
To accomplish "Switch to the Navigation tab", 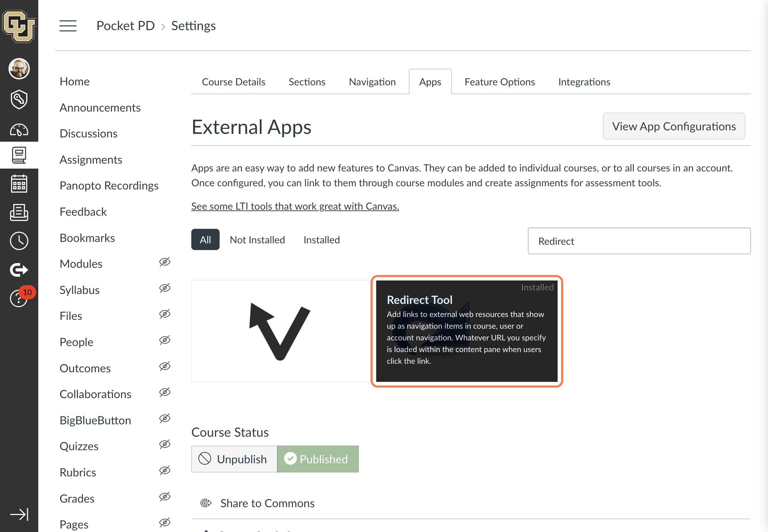I will pyautogui.click(x=372, y=82).
